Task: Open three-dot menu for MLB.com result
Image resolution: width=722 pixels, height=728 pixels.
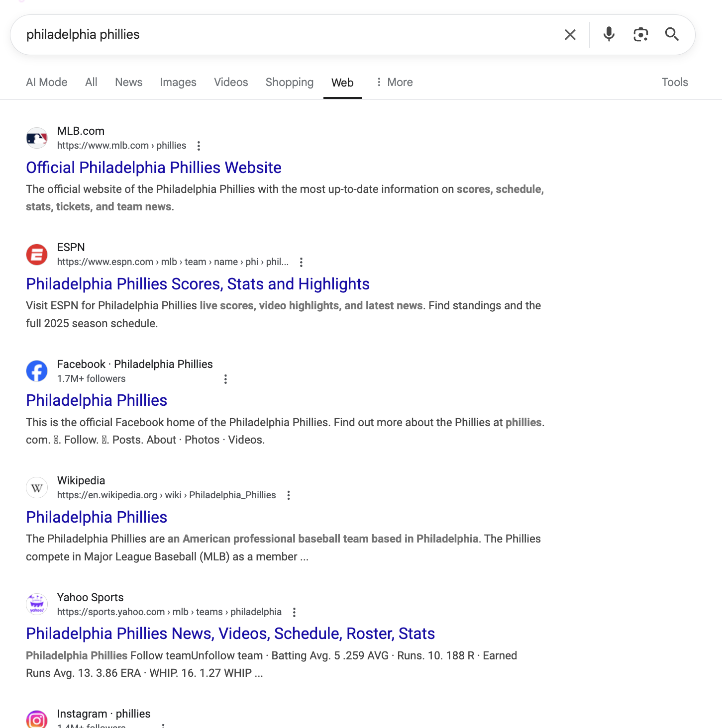Action: (x=199, y=146)
